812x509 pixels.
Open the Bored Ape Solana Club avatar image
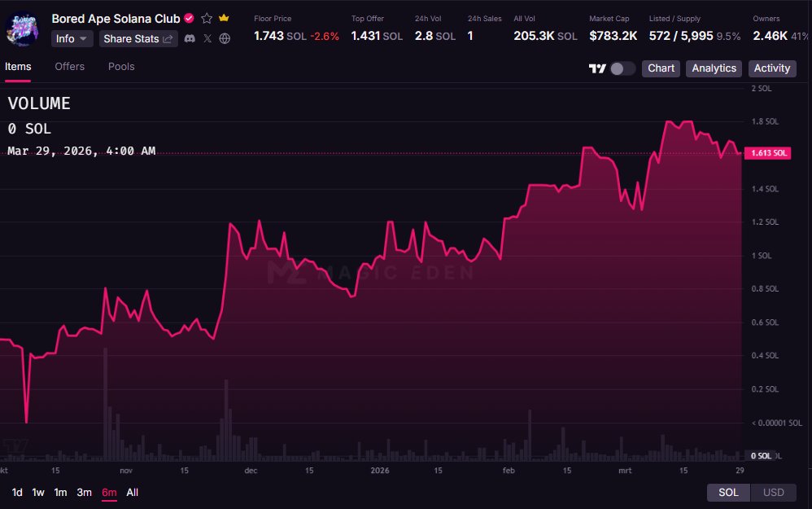22,29
